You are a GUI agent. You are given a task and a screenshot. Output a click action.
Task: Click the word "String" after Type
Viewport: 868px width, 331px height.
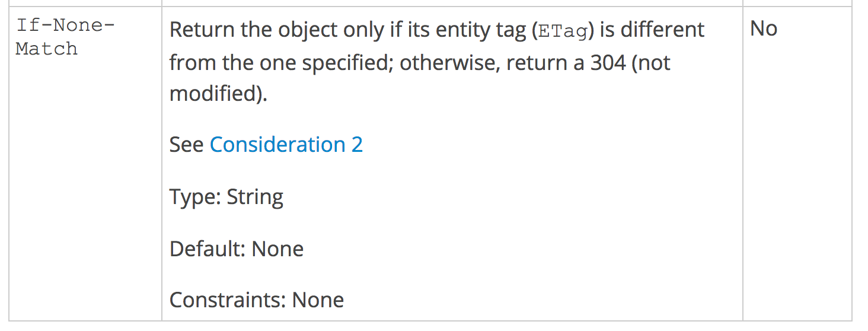(x=255, y=197)
